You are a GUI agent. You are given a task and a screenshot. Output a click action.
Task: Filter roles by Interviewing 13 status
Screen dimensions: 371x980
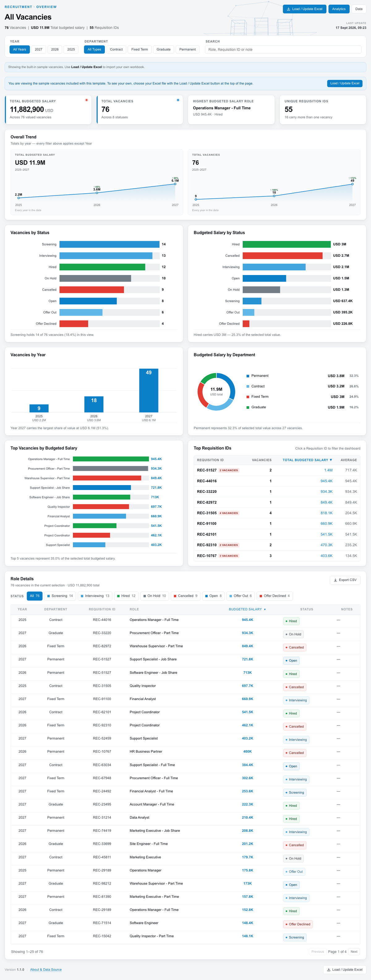[x=95, y=596]
